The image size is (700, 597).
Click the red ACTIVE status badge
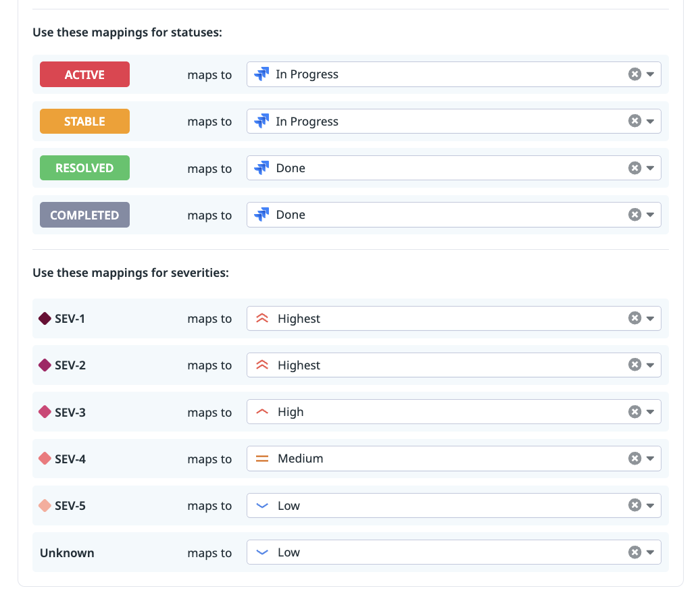pyautogui.click(x=84, y=74)
